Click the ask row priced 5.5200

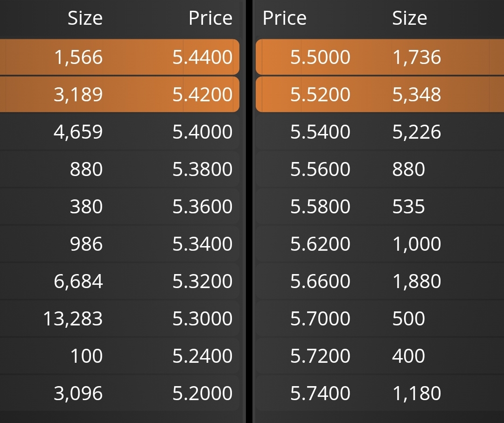tap(380, 94)
